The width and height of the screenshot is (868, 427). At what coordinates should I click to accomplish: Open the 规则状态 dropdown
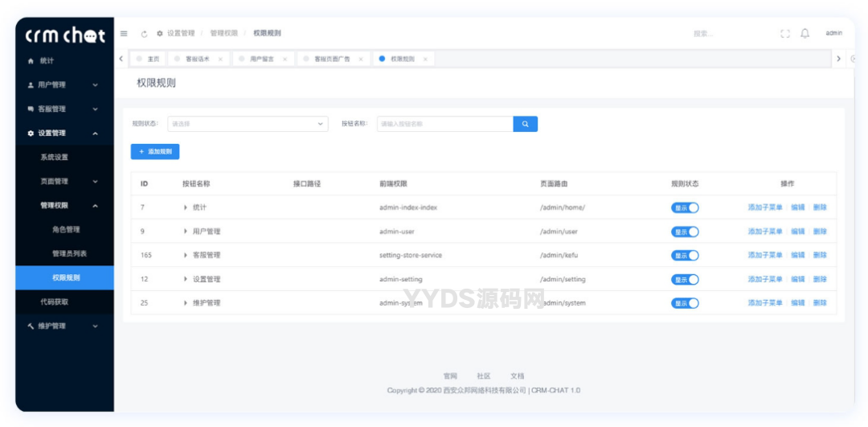pos(248,124)
